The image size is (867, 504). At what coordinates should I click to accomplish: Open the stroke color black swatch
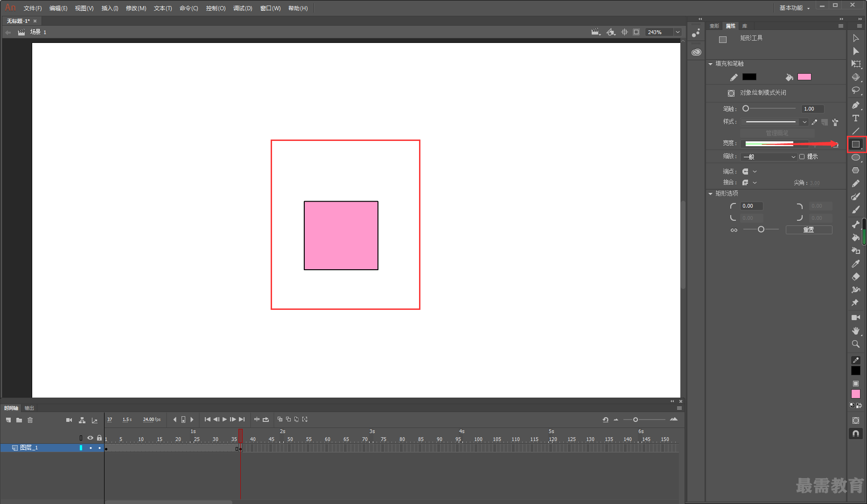click(749, 77)
